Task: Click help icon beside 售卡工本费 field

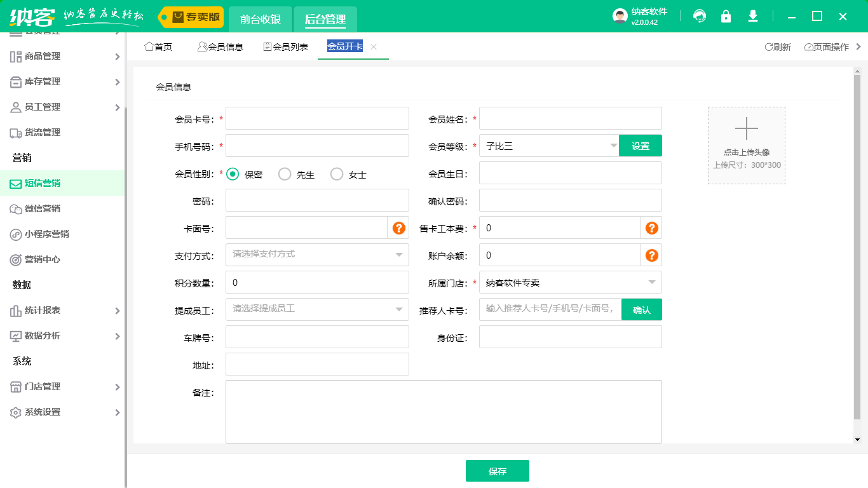Action: pos(651,228)
